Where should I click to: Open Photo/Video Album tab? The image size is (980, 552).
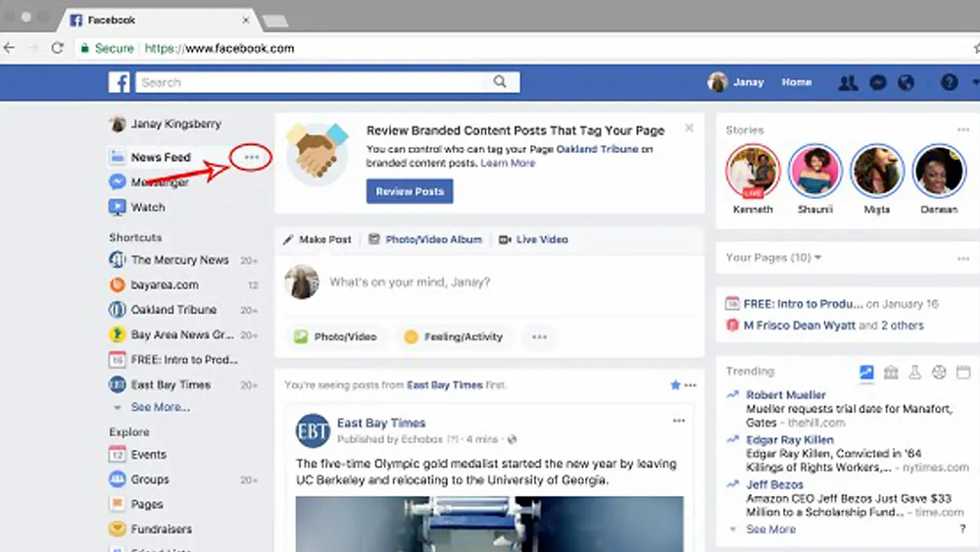[x=425, y=239]
